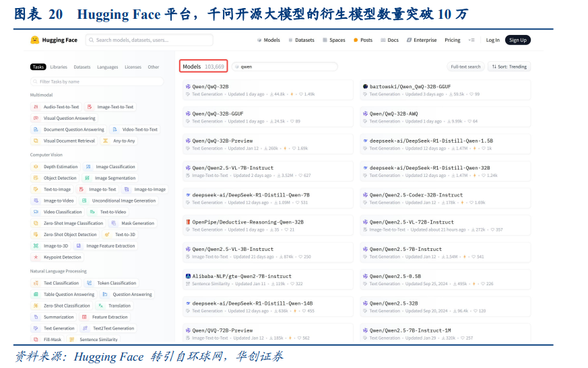The width and height of the screenshot is (588, 368).
Task: Select the Text-to-3D task icon
Action: point(107,235)
